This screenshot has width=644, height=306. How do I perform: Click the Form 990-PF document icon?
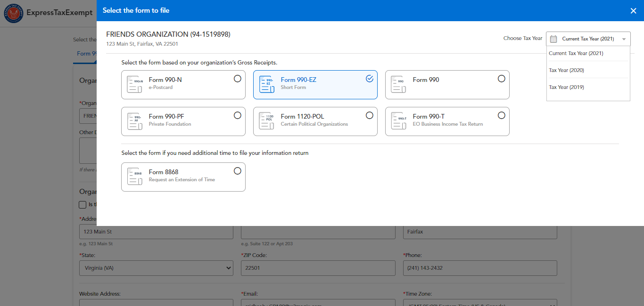click(134, 121)
